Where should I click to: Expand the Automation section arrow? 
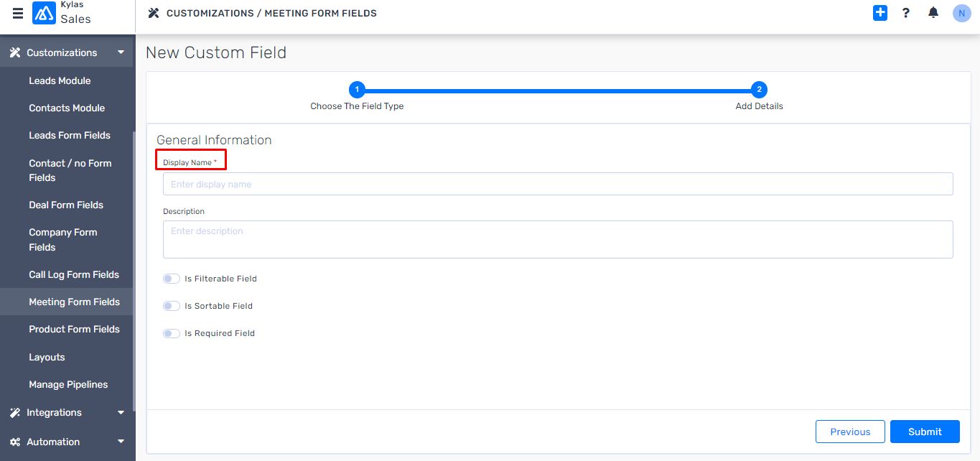pos(121,442)
